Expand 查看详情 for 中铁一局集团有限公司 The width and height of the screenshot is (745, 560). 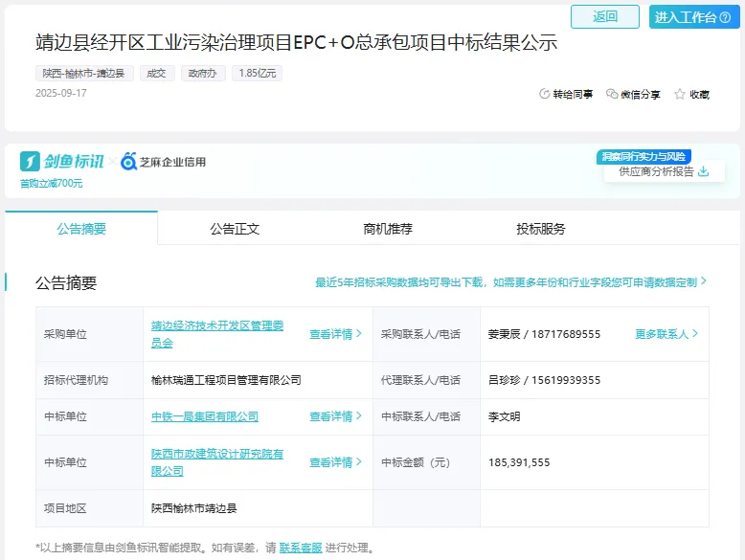[335, 416]
